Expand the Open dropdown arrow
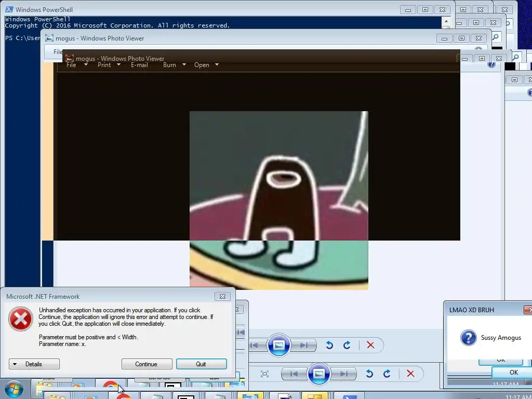Viewport: 532px width, 399px height. (x=217, y=64)
